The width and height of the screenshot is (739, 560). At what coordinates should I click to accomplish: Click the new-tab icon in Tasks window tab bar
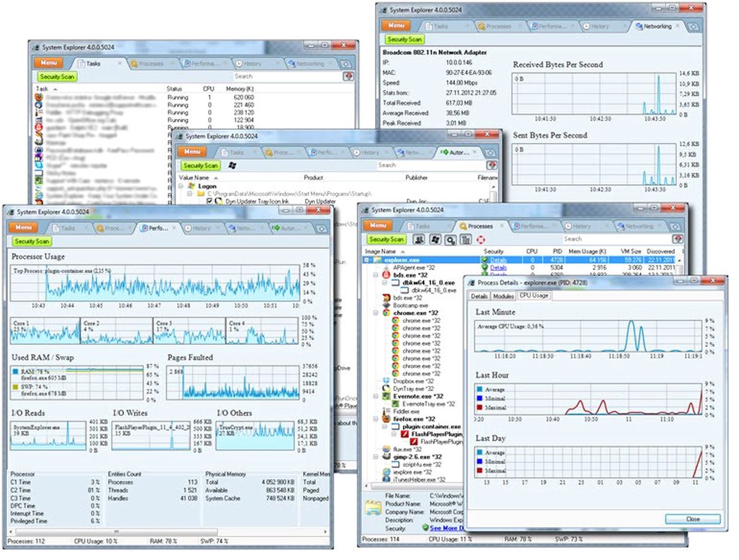[346, 63]
